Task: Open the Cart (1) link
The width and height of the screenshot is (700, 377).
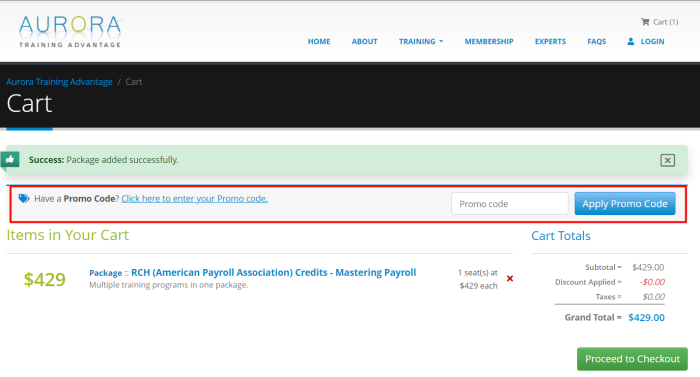Action: (665, 22)
